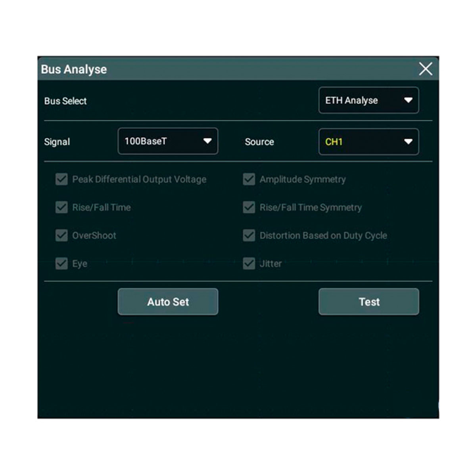
Task: Click the Signal label text
Action: coord(57,142)
